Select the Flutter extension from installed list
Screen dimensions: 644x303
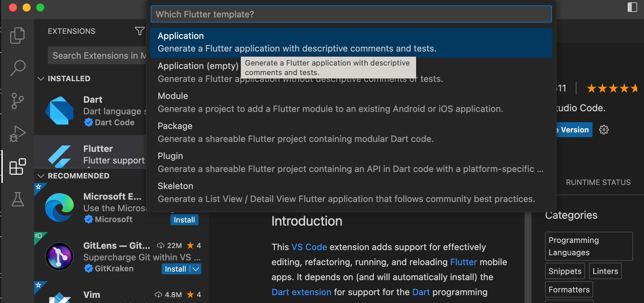102,154
